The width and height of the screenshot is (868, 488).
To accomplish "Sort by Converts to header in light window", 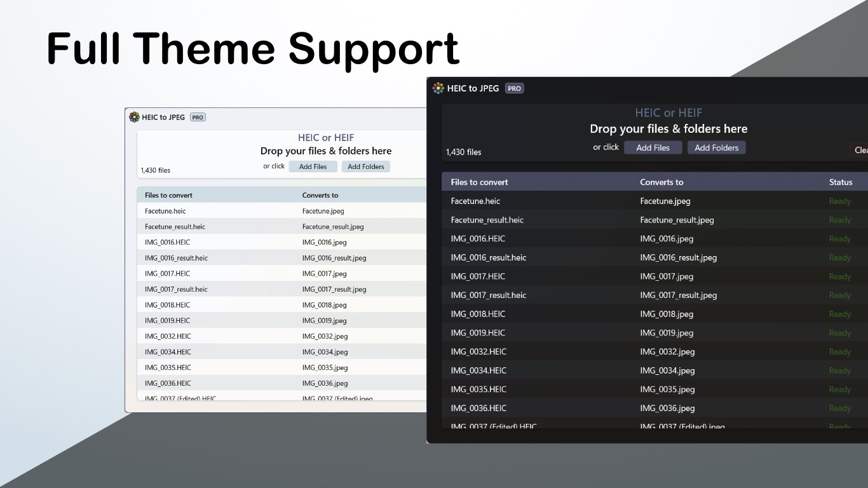I will point(320,195).
